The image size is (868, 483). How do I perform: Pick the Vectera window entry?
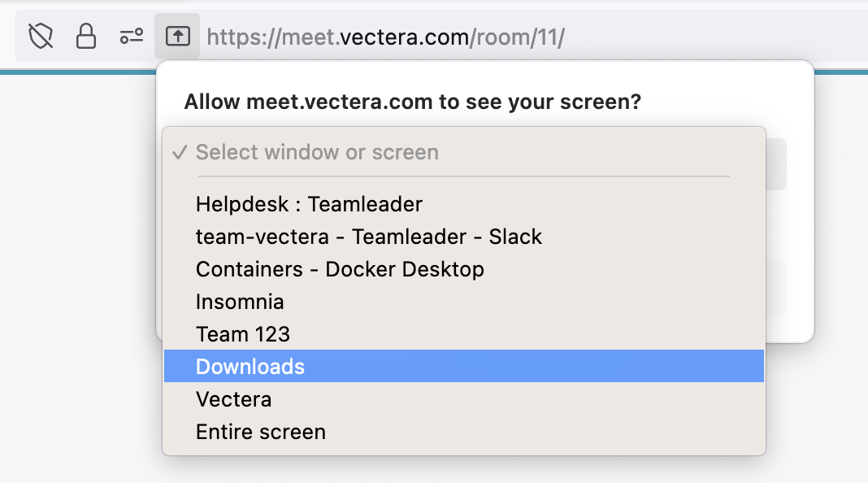[464, 399]
